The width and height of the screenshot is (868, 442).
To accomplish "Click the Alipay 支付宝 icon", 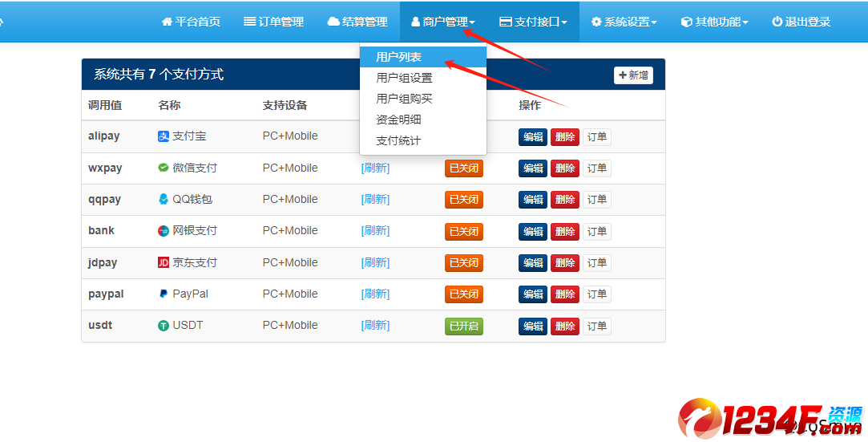I will (164, 136).
